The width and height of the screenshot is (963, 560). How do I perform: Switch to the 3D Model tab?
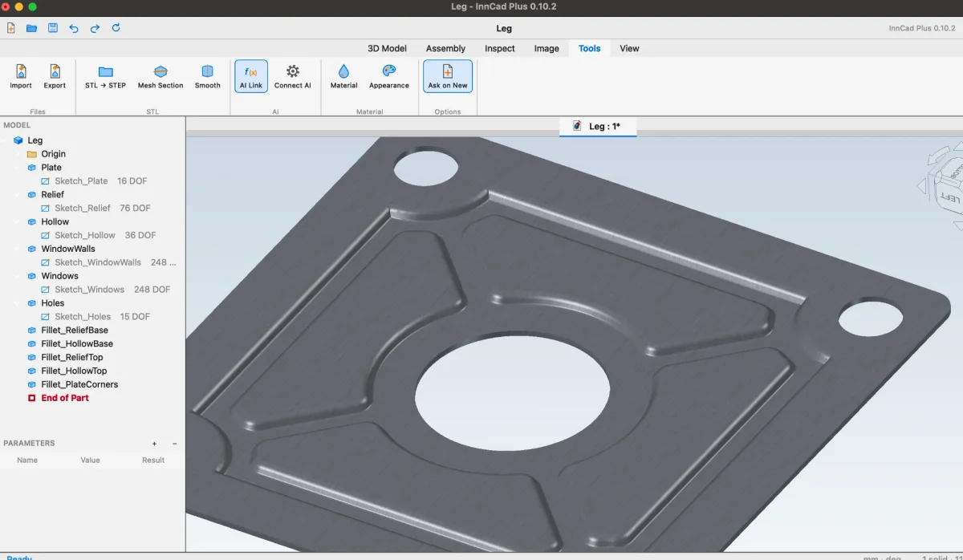coord(388,48)
